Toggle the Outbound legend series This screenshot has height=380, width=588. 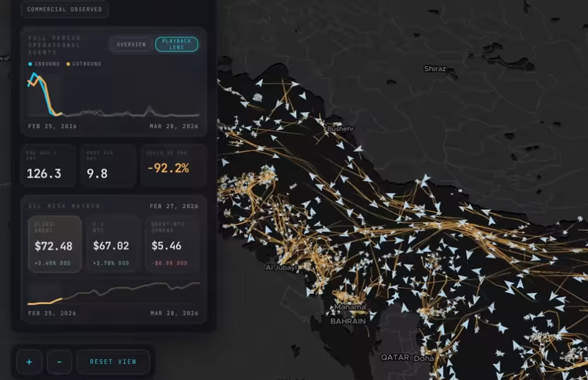(x=84, y=64)
